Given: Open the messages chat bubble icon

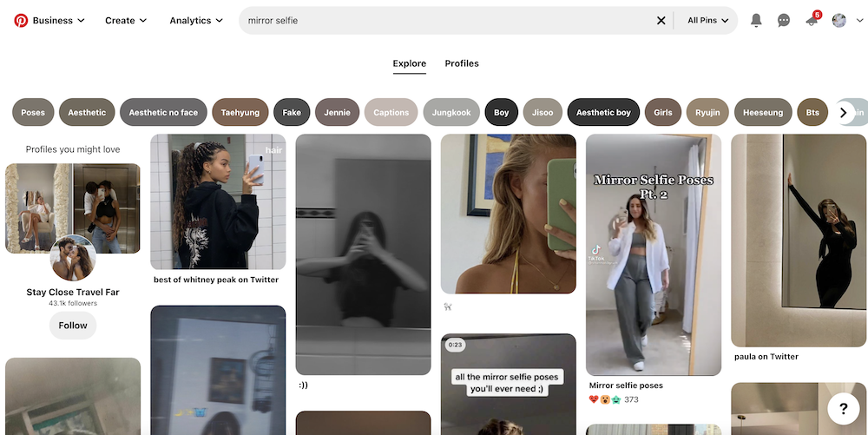Looking at the screenshot, I should point(784,20).
